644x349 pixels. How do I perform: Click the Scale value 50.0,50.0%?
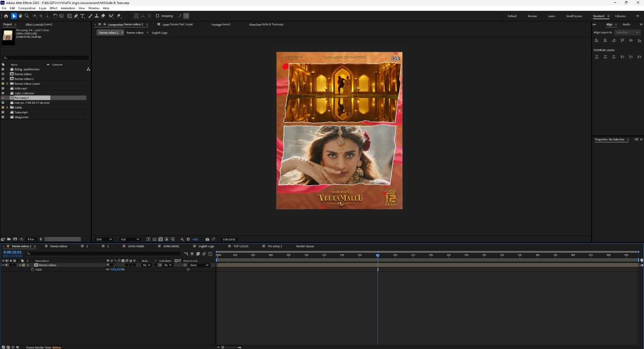click(x=118, y=269)
